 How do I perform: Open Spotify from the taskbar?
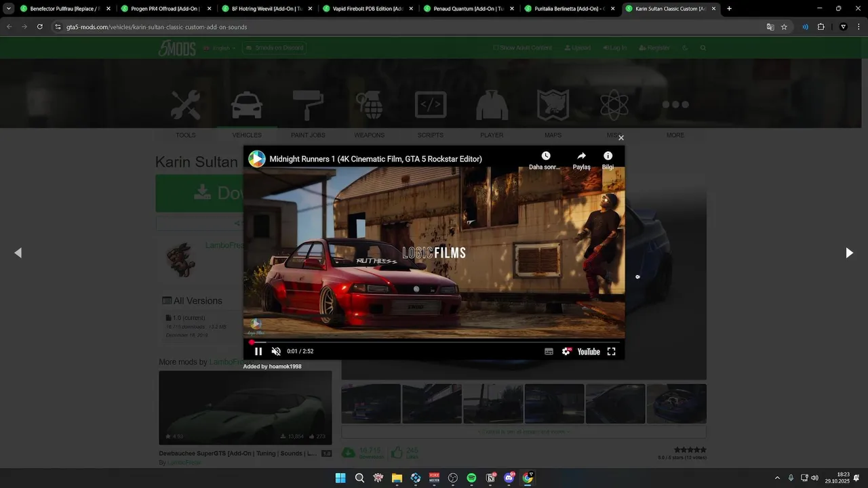point(471,478)
